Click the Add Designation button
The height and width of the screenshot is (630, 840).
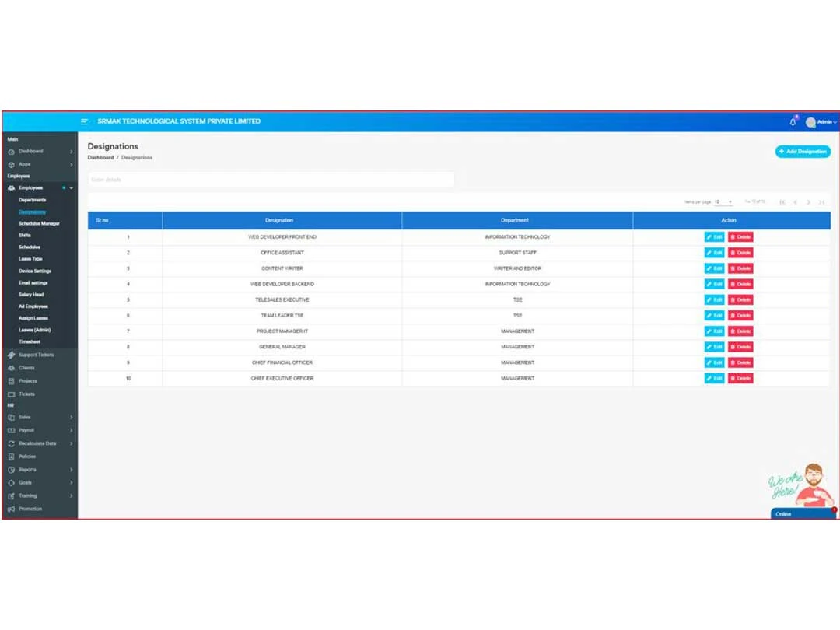click(x=803, y=152)
